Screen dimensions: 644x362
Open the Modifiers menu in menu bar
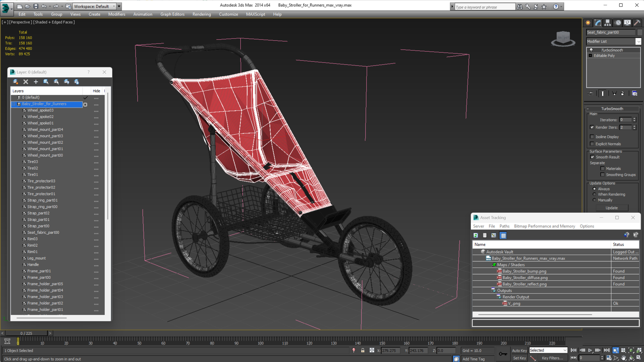pos(117,14)
